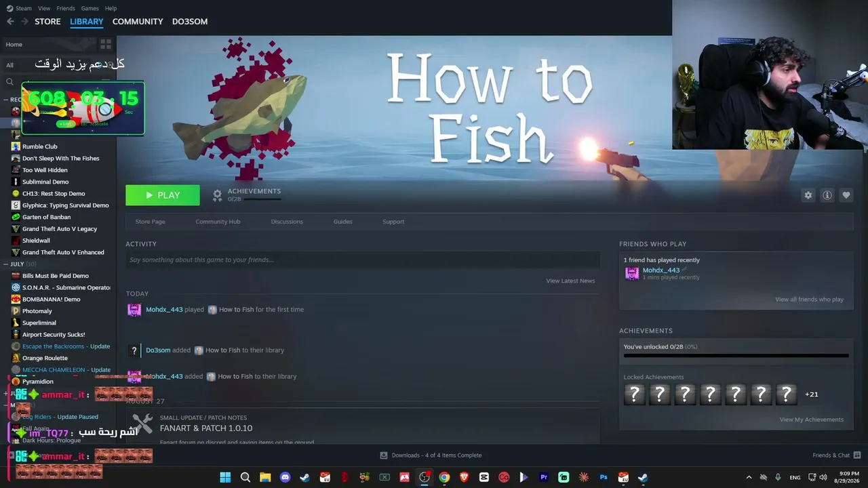Click the first locked achievement icon
The height and width of the screenshot is (488, 868).
point(635,394)
